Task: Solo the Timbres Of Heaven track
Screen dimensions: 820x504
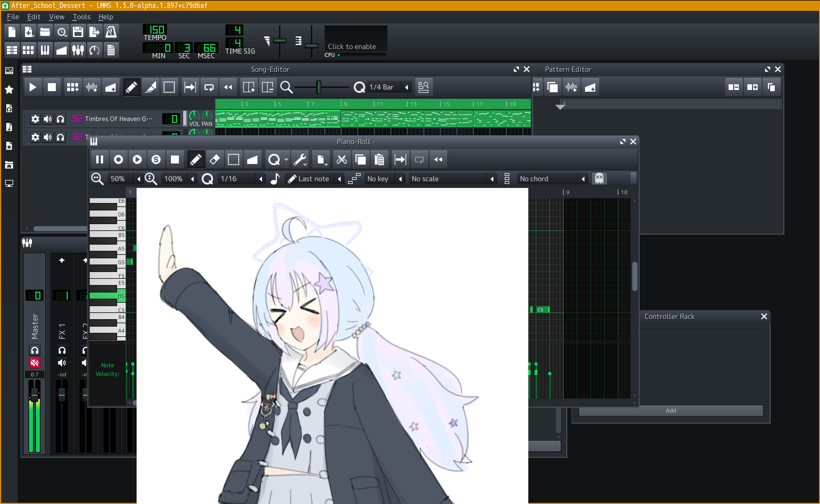Action: pyautogui.click(x=60, y=119)
